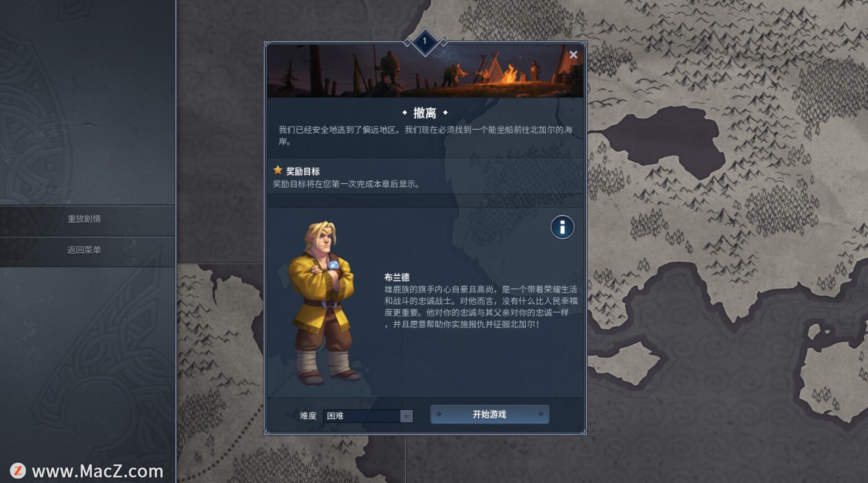Click the 奖励目标 heading
The width and height of the screenshot is (868, 483).
[x=302, y=171]
